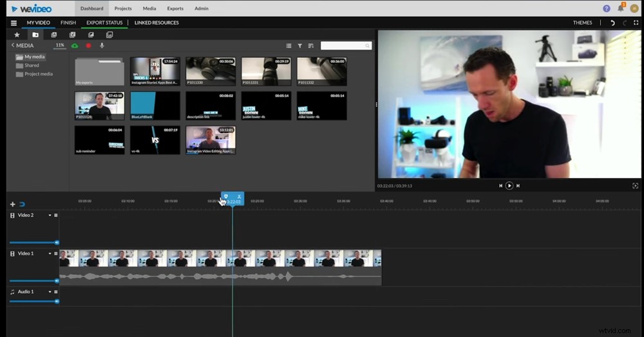The height and width of the screenshot is (337, 644).
Task: Click the microphone voiceover icon
Action: click(102, 46)
